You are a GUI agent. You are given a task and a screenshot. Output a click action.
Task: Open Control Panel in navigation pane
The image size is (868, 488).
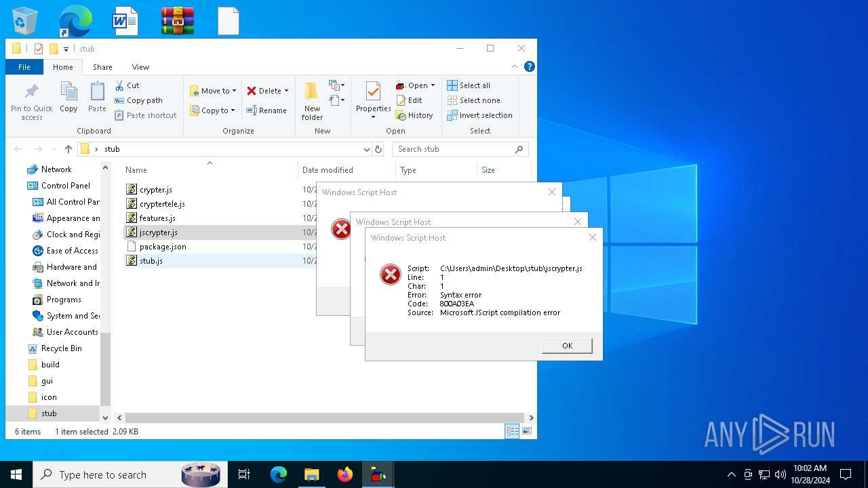[66, 186]
